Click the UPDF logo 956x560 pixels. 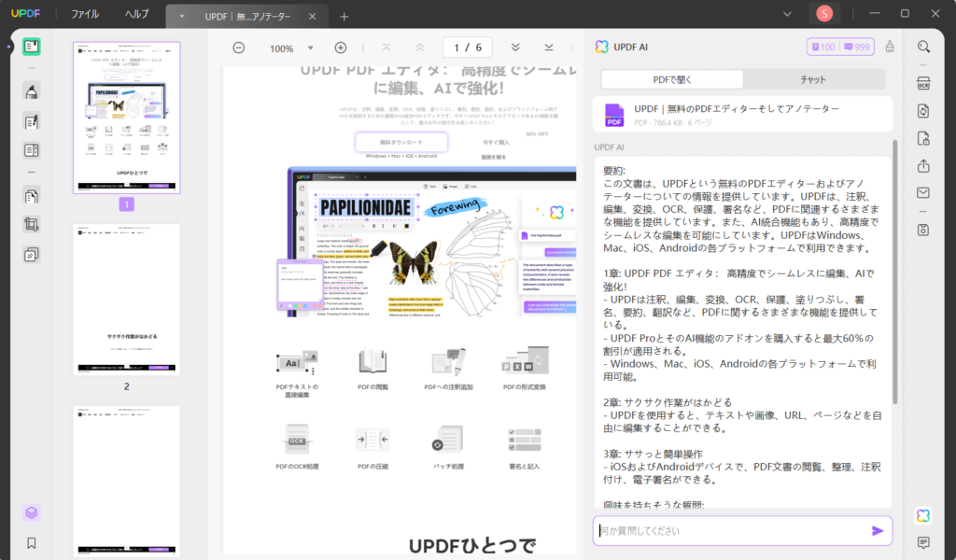pyautogui.click(x=25, y=13)
